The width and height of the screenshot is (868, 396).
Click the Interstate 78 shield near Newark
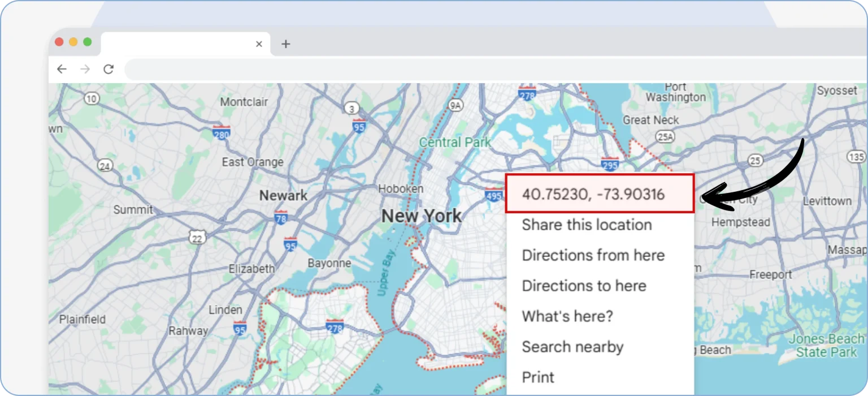tap(281, 217)
